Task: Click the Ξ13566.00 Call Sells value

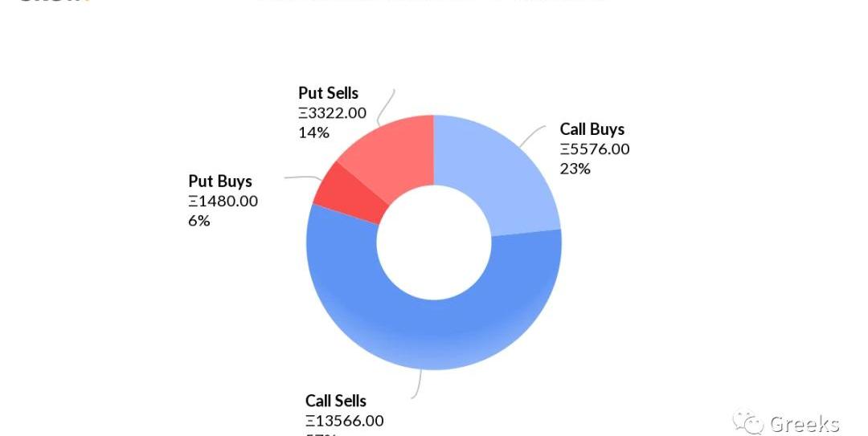Action: click(x=344, y=421)
